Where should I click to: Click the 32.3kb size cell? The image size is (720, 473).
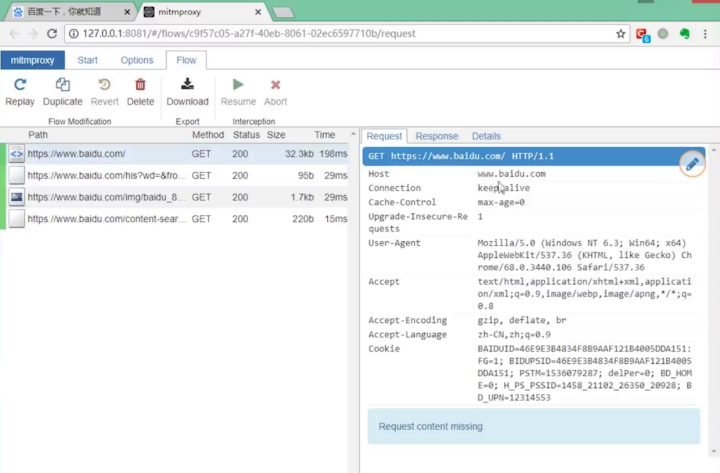tap(299, 154)
